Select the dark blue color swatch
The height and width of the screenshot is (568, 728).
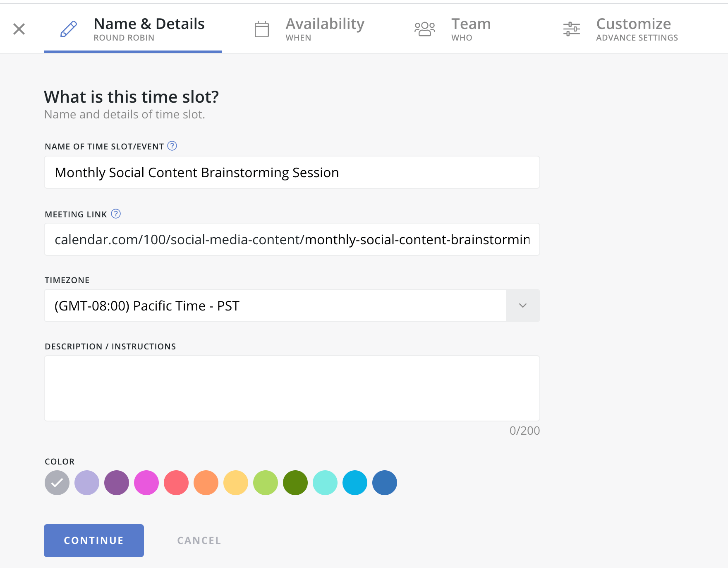click(385, 483)
